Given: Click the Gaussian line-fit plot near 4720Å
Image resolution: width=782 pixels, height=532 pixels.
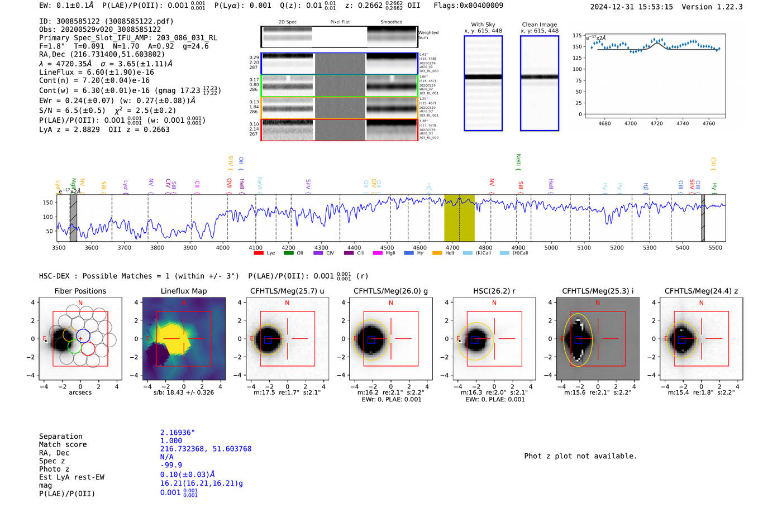Looking at the screenshot, I should tap(655, 76).
